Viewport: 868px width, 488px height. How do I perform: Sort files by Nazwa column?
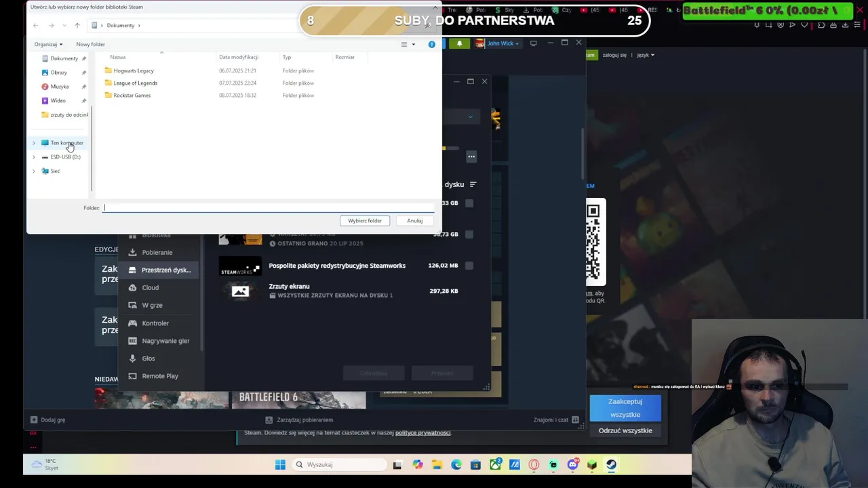(118, 57)
